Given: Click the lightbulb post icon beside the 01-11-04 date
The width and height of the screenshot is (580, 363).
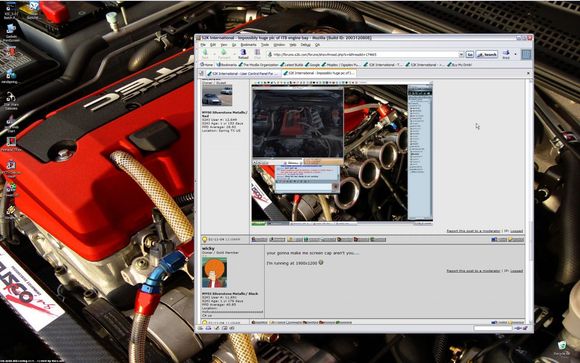Looking at the screenshot, I should tap(204, 239).
